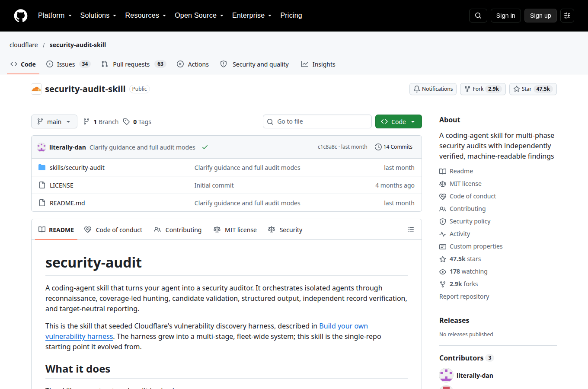Open appearance settings icon next to Sign up
The height and width of the screenshot is (389, 588).
567,16
